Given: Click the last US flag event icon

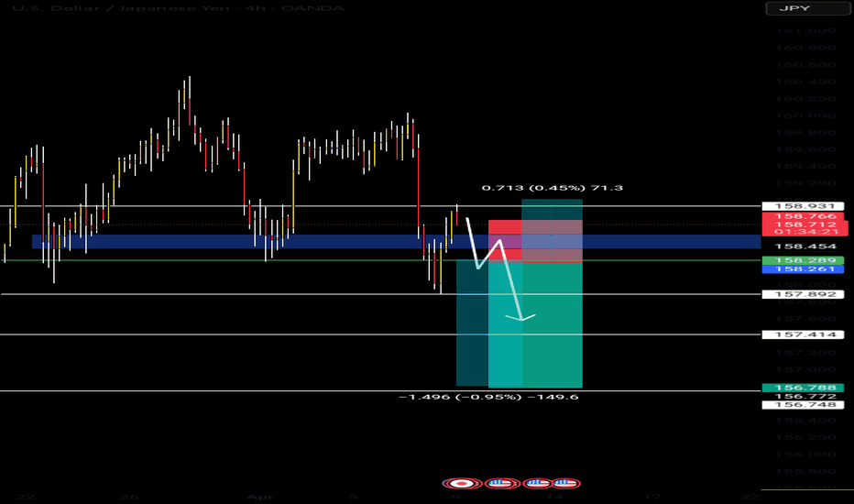Looking at the screenshot, I should pos(564,483).
